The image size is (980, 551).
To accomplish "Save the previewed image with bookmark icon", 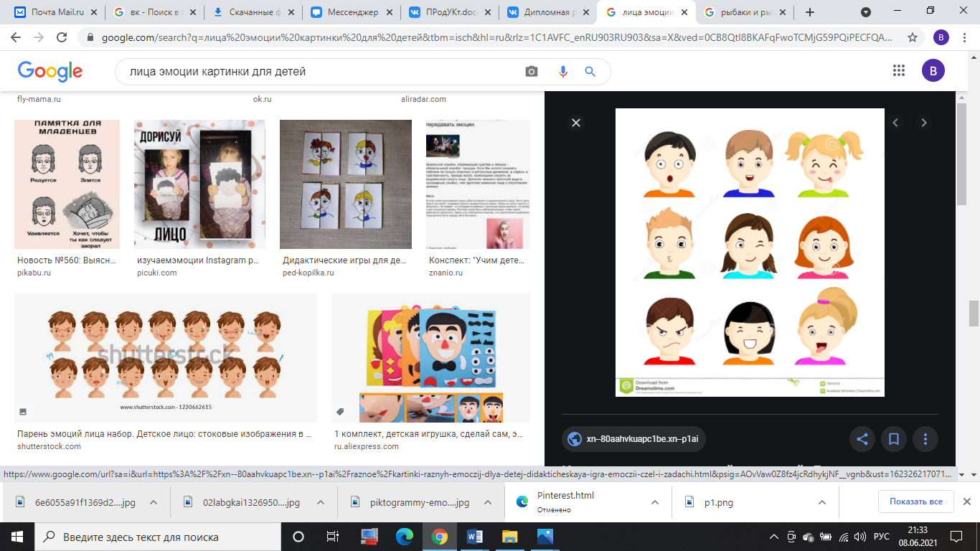I will click(894, 439).
